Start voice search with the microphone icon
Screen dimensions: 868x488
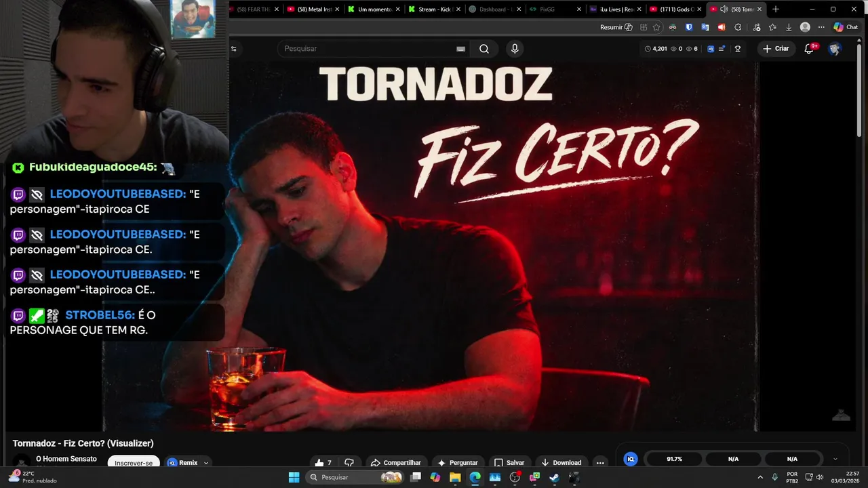pyautogui.click(x=515, y=49)
